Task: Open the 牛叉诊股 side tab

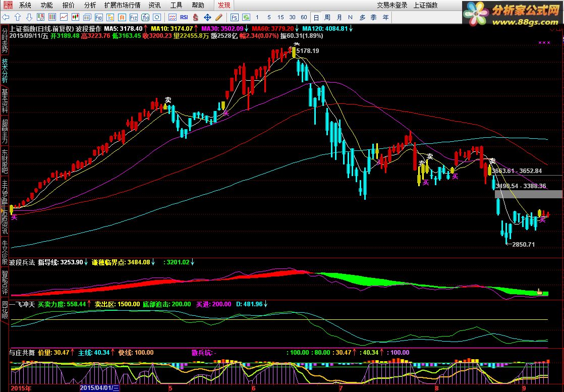Action: click(x=5, y=252)
